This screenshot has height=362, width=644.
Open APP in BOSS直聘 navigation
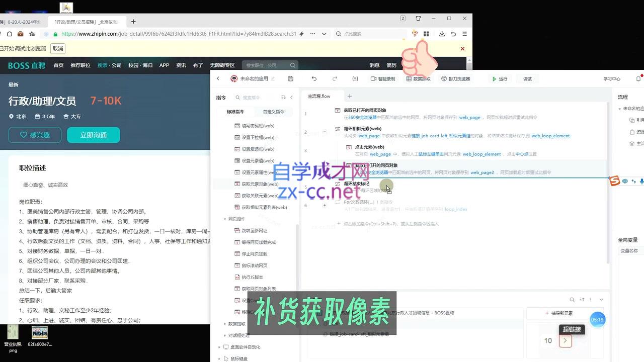(x=164, y=65)
